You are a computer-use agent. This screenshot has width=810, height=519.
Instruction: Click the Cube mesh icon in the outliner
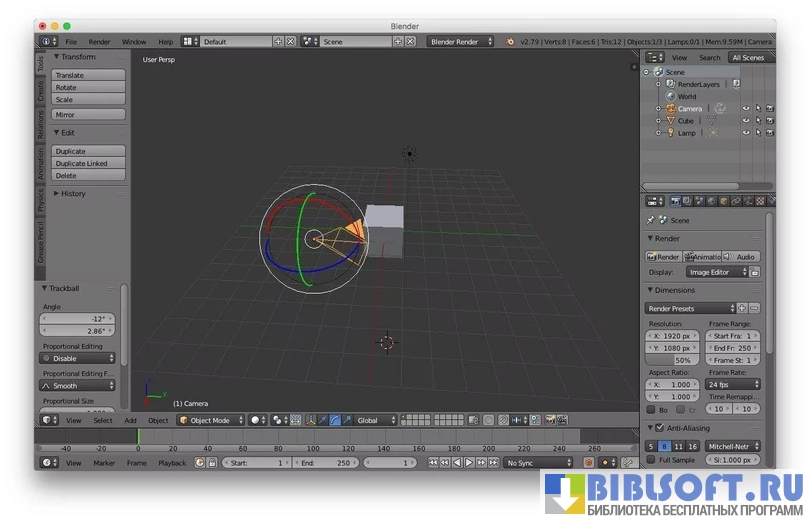tap(670, 120)
